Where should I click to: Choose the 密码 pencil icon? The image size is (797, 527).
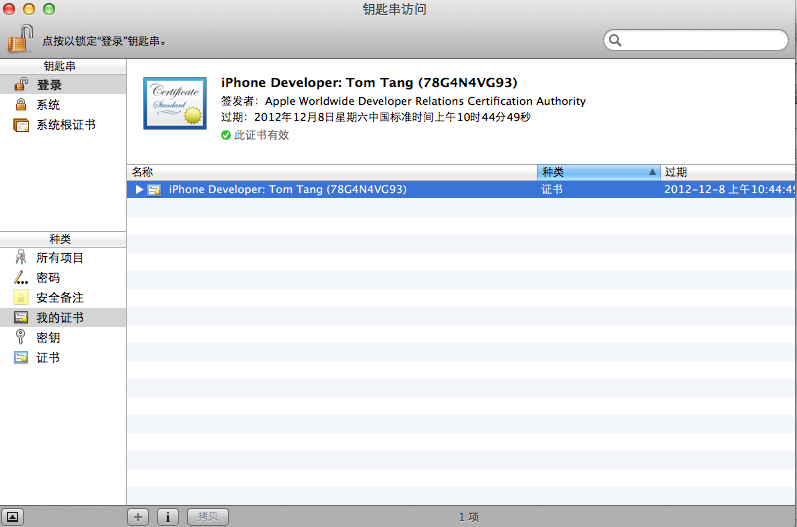[x=21, y=277]
